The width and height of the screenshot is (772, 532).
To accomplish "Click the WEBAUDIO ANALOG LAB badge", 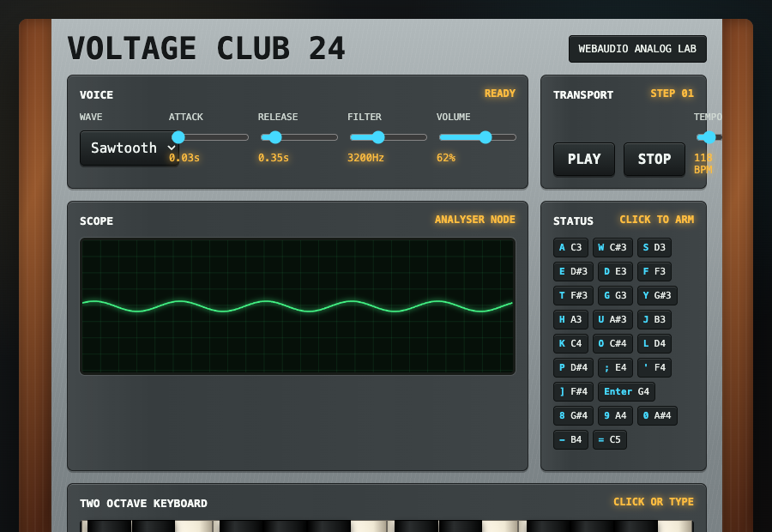I will click(x=637, y=49).
